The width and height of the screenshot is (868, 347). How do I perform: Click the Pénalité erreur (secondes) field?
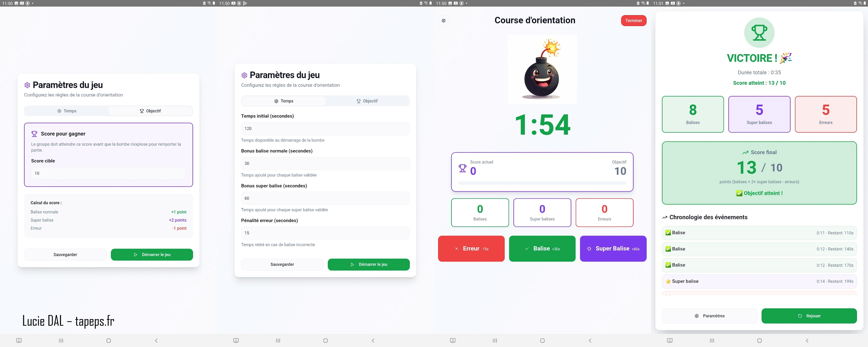tap(325, 233)
